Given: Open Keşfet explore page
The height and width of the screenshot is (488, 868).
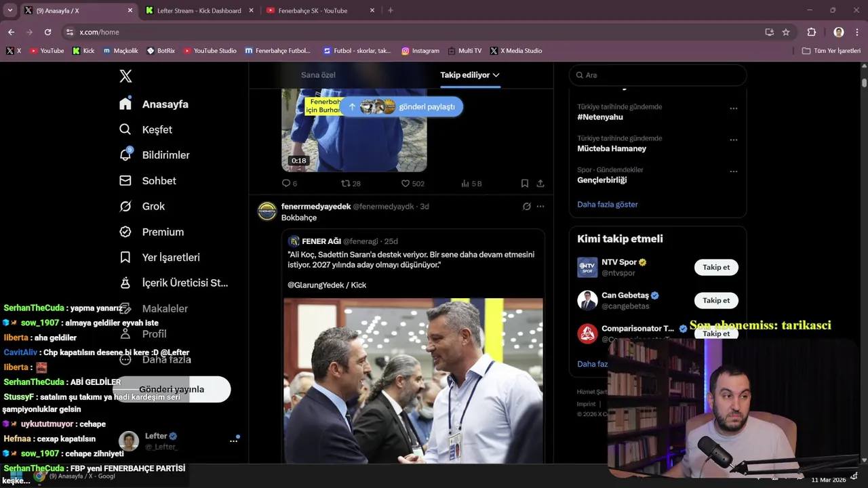Looking at the screenshot, I should (146, 129).
